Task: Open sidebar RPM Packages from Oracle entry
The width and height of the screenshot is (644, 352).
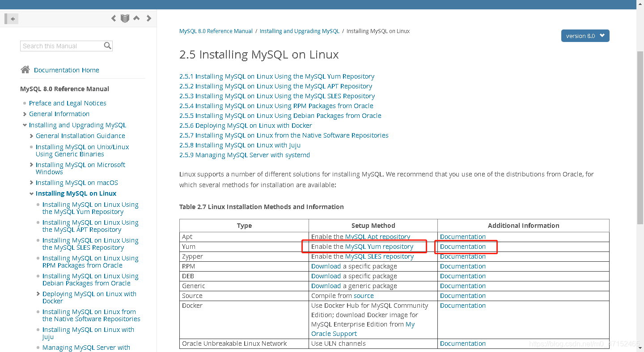Action: point(90,262)
